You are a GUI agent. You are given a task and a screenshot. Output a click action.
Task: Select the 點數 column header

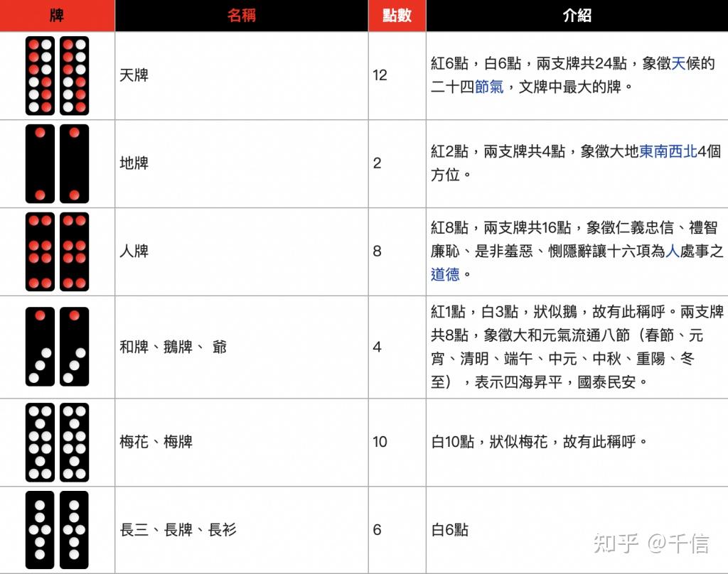point(397,16)
